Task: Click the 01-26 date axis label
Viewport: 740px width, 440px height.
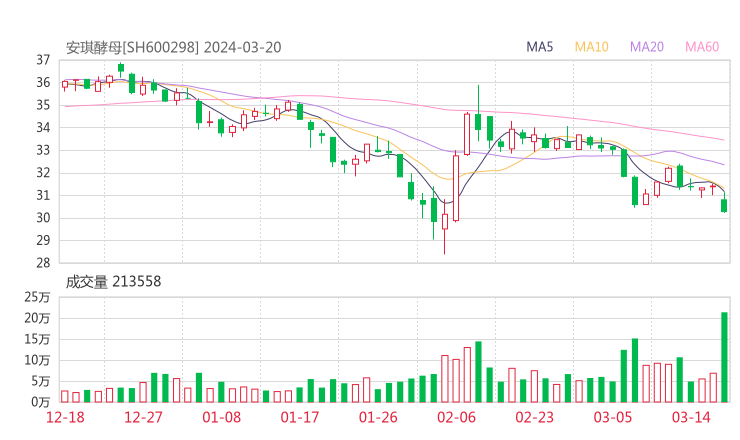Action: tap(378, 417)
